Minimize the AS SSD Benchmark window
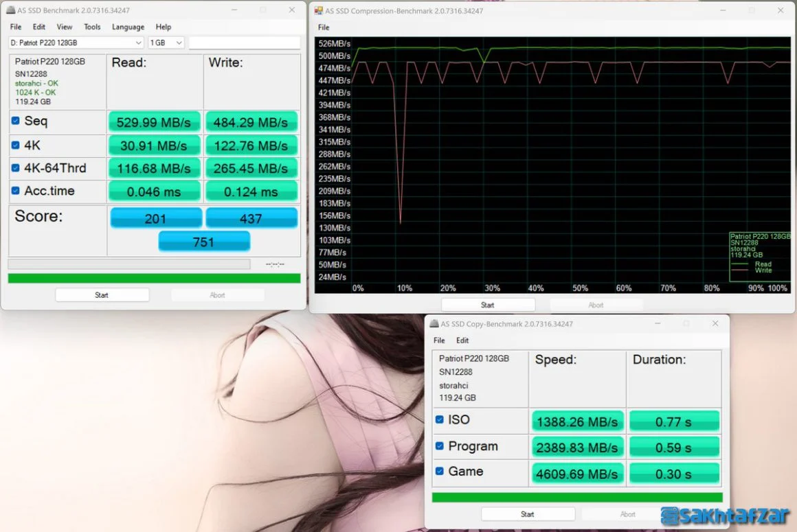 234,10
